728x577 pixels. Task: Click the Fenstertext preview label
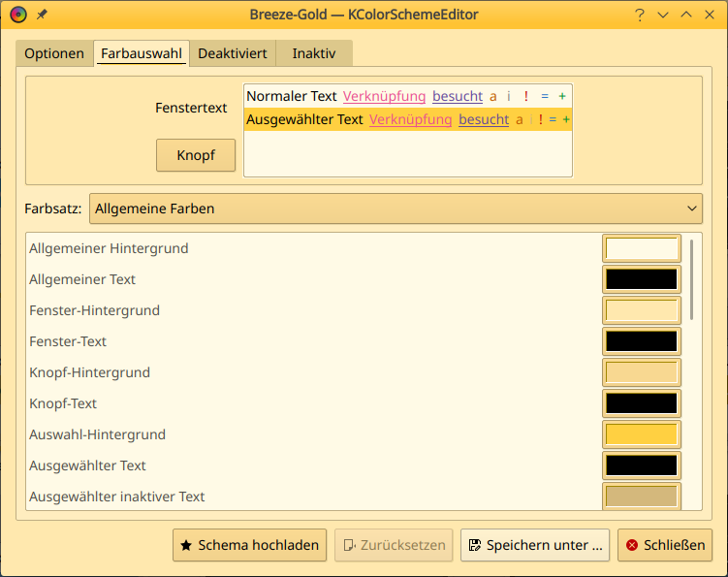tap(191, 108)
